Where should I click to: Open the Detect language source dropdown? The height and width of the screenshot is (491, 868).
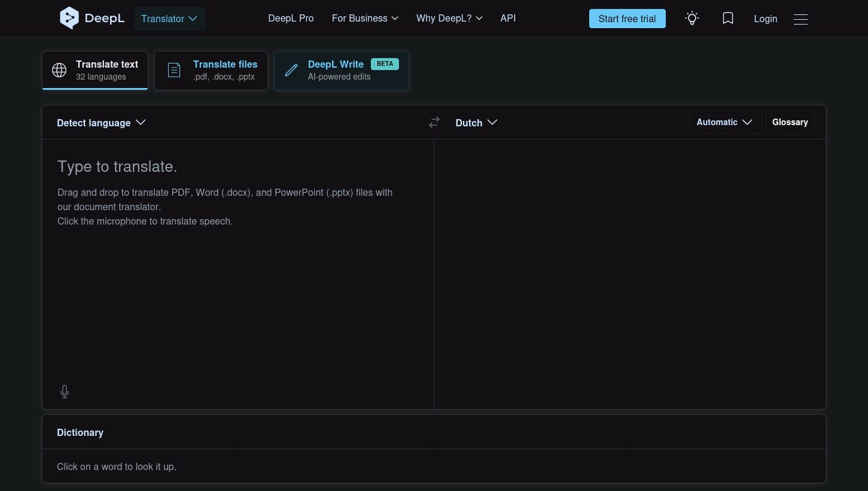[101, 123]
